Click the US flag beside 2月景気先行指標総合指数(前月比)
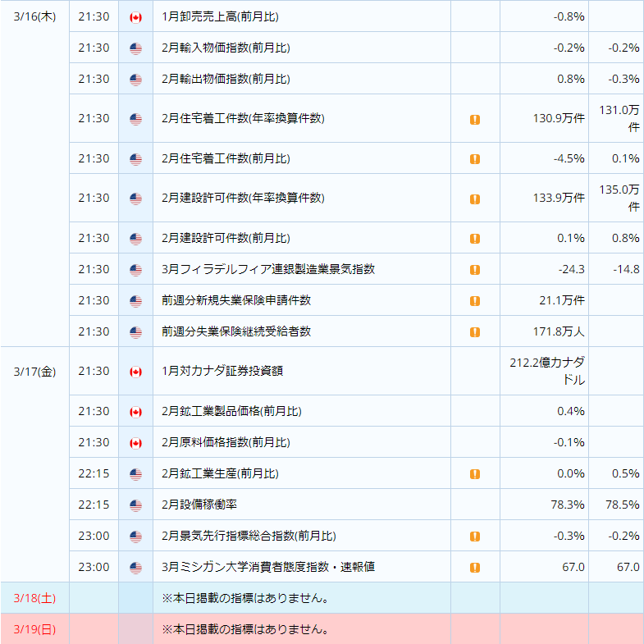This screenshot has height=644, width=644. (135, 537)
